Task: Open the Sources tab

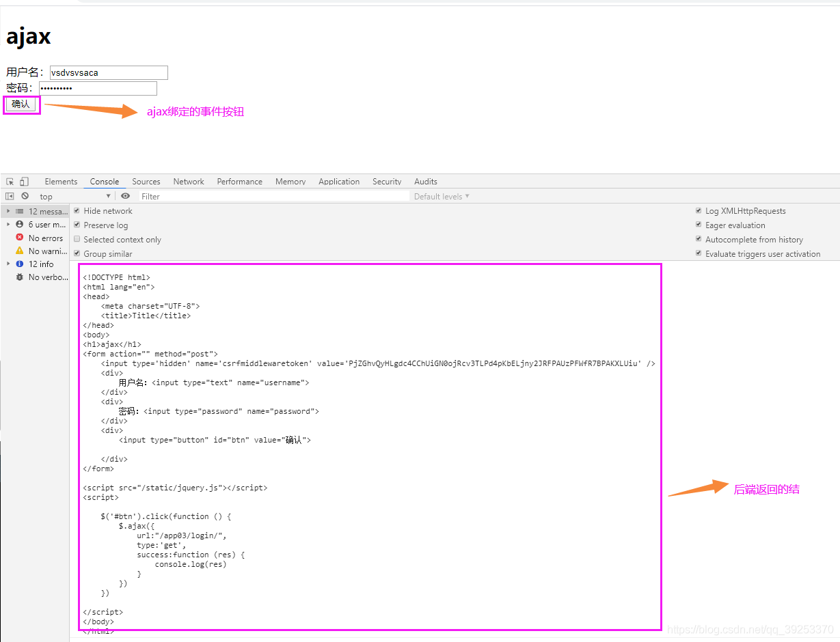Action: [146, 182]
